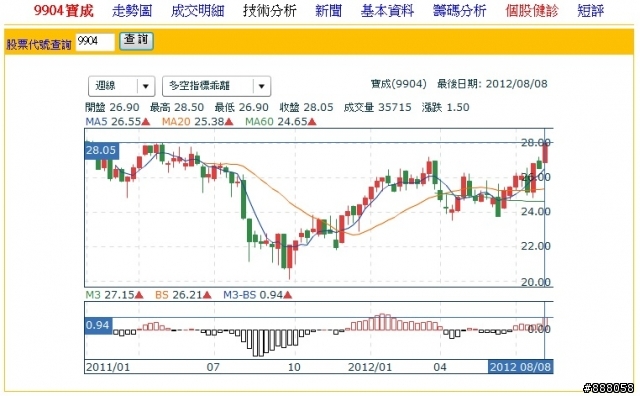Click the M3-BS 0.94 legend text
640x396 pixels.
pos(258,295)
